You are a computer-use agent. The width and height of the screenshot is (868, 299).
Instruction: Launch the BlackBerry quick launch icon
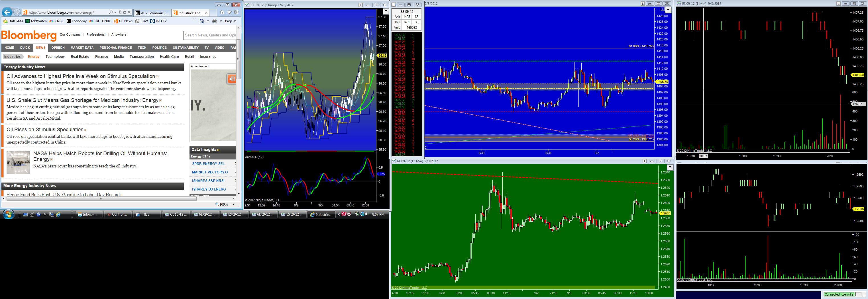32,214
